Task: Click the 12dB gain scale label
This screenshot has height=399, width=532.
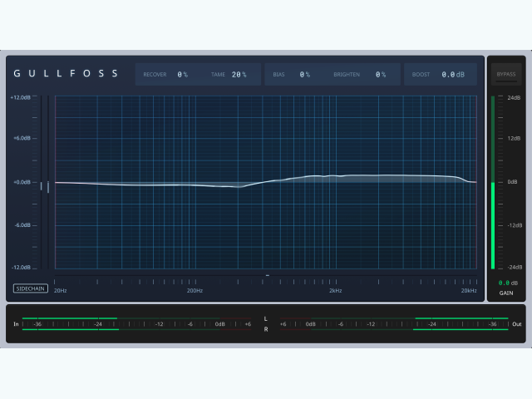Action: pyautogui.click(x=514, y=139)
